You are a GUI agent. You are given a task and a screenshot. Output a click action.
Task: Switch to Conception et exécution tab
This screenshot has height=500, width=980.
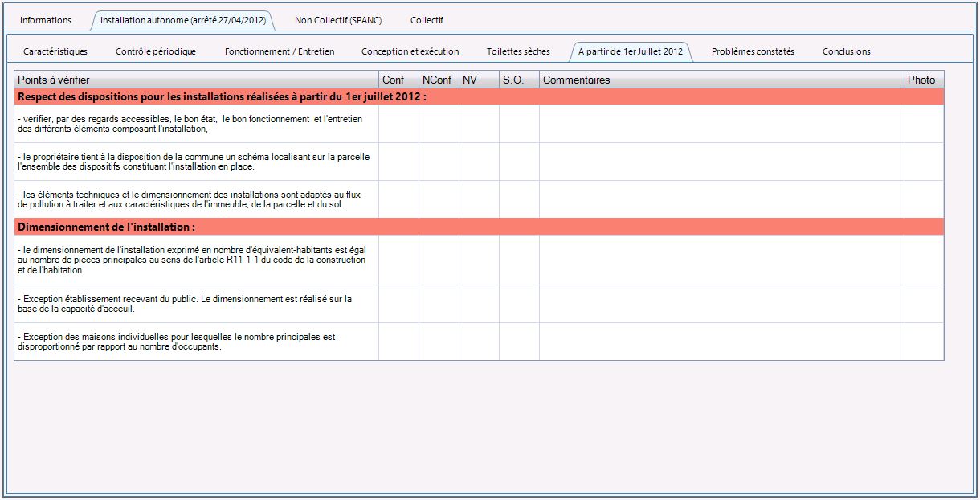point(410,51)
